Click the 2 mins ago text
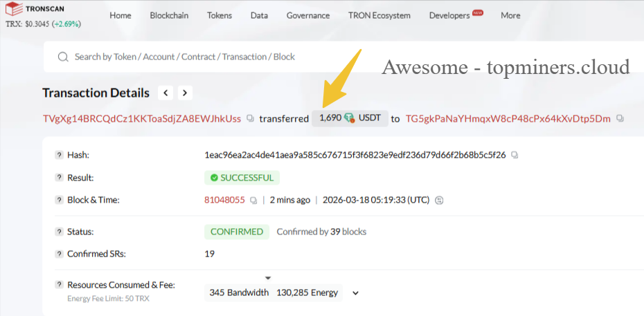644x316 pixels. tap(290, 201)
